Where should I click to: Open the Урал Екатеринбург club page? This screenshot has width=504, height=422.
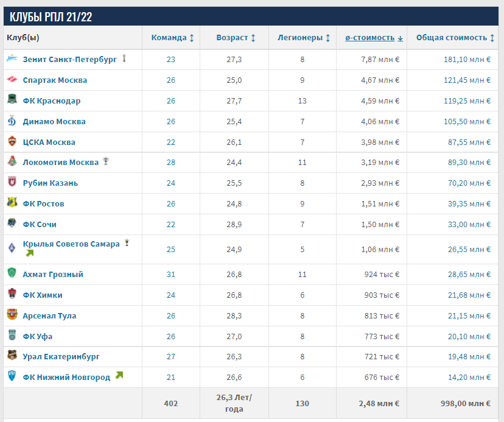(x=61, y=356)
